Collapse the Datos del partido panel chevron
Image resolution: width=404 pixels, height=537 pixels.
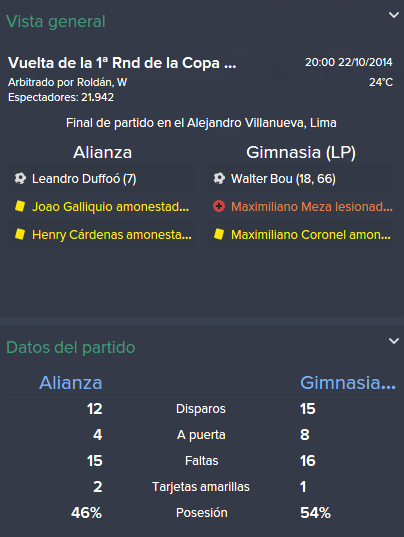click(x=394, y=341)
